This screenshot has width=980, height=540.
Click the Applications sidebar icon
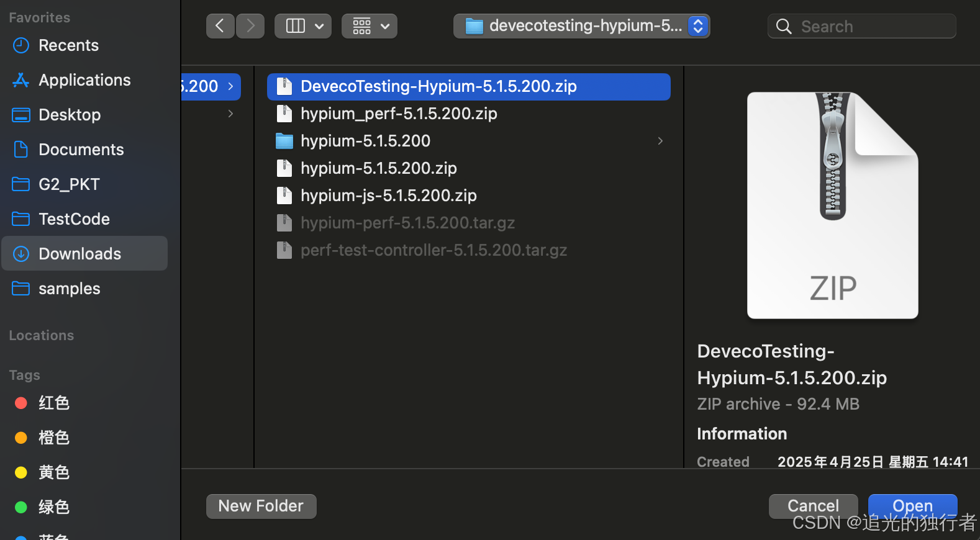21,80
